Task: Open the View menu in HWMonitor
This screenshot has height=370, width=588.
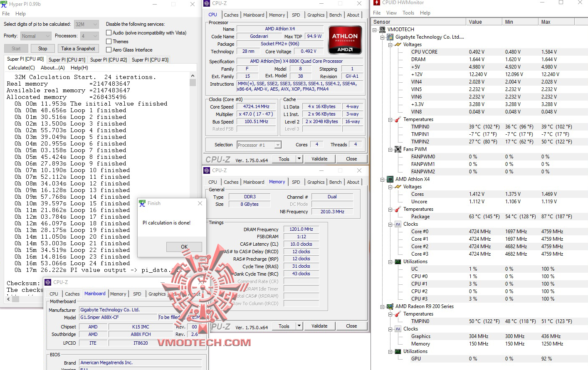Action: click(x=391, y=13)
